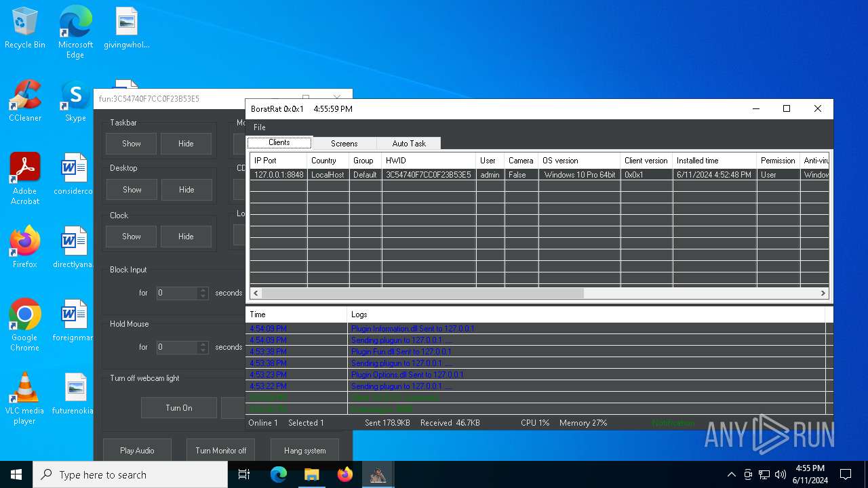The width and height of the screenshot is (868, 488).
Task: Click HWID cell 3C54740F7CC0F23B53E5
Action: click(429, 175)
